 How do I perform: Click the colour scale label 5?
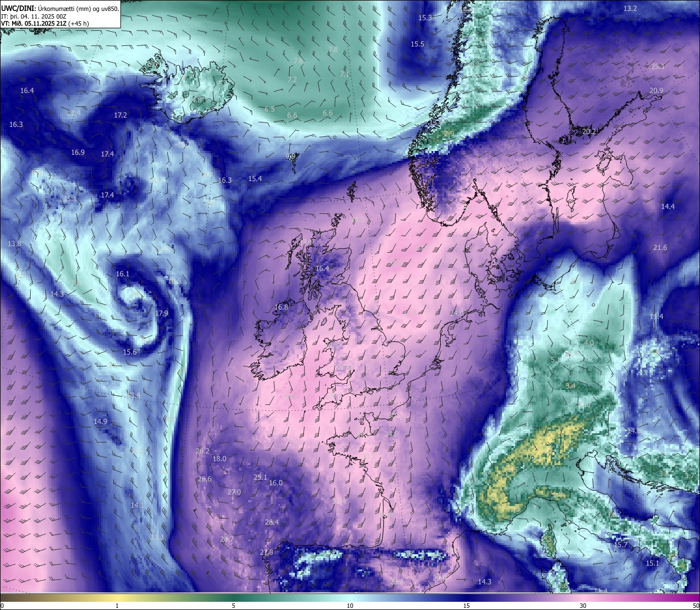pos(234,606)
